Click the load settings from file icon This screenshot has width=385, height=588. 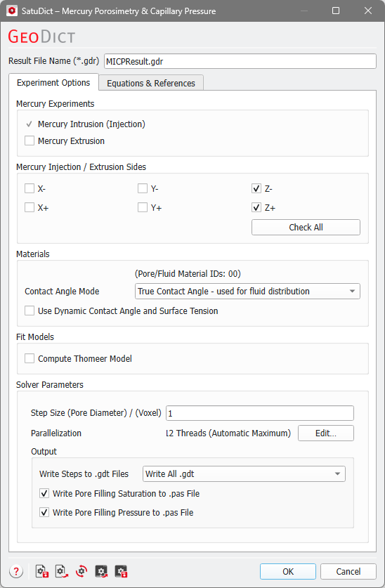tap(62, 572)
